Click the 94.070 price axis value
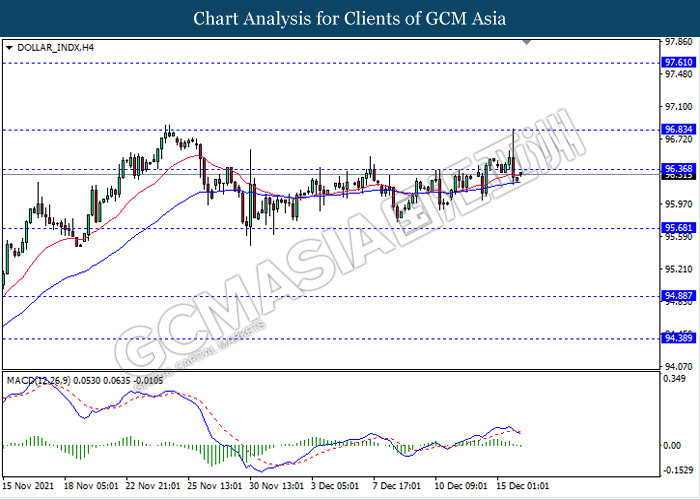The height and width of the screenshot is (500, 700). click(678, 367)
